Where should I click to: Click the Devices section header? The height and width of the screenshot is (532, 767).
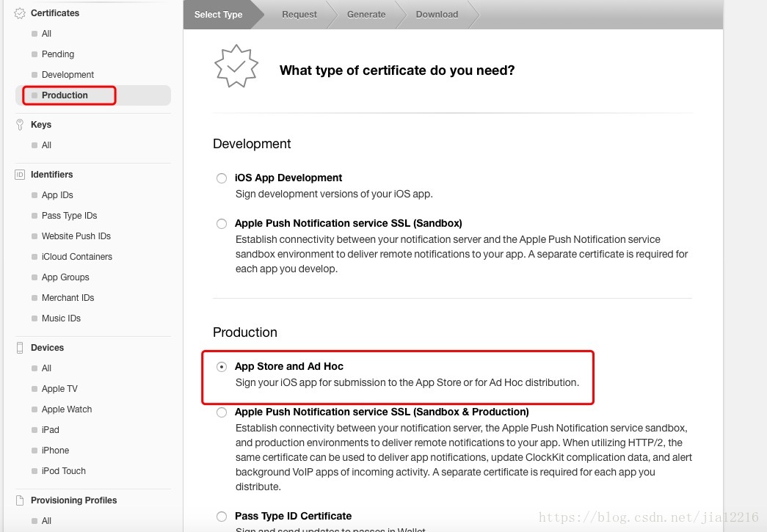tap(47, 348)
